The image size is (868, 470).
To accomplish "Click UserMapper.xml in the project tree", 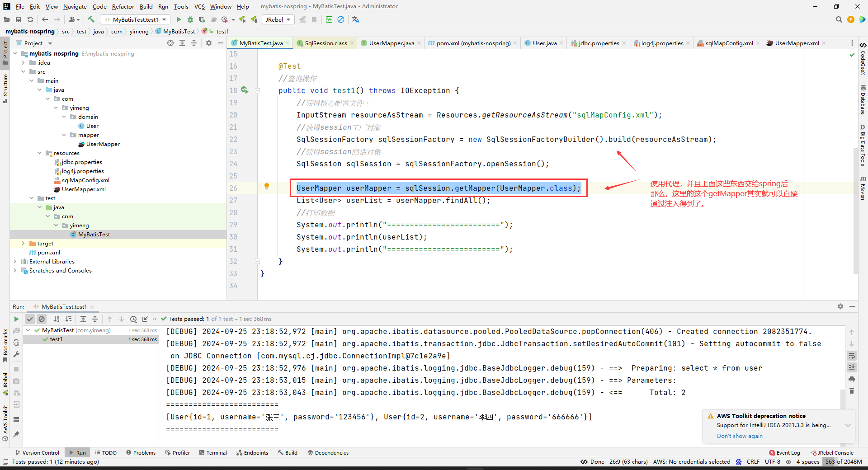I will [84, 189].
